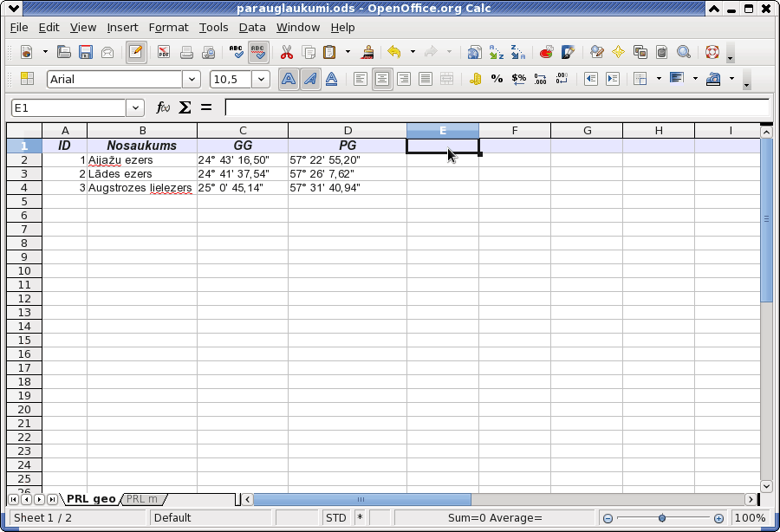
Task: Open the Undo history dropdown arrow
Action: click(413, 52)
